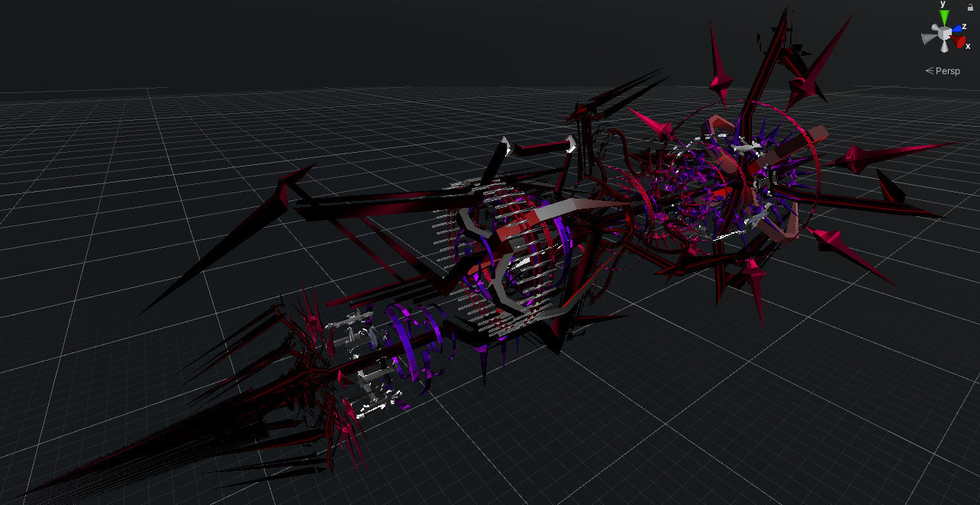
Task: Toggle the padlock to lock scene view rotation
Action: (x=970, y=7)
